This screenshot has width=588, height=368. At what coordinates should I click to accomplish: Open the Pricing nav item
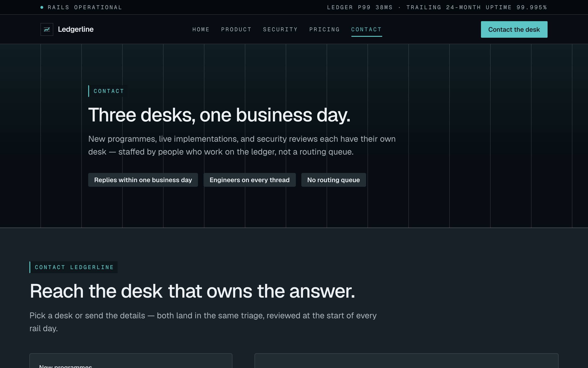pos(324,29)
